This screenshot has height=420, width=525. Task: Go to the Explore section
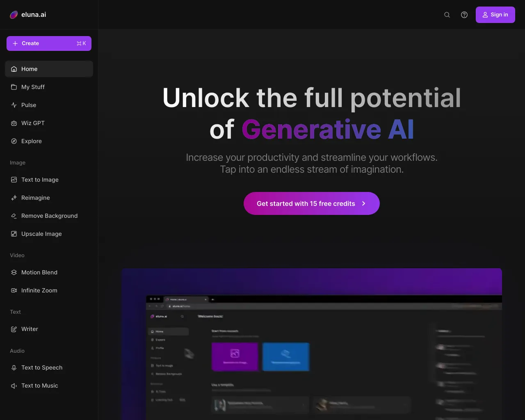(x=31, y=141)
